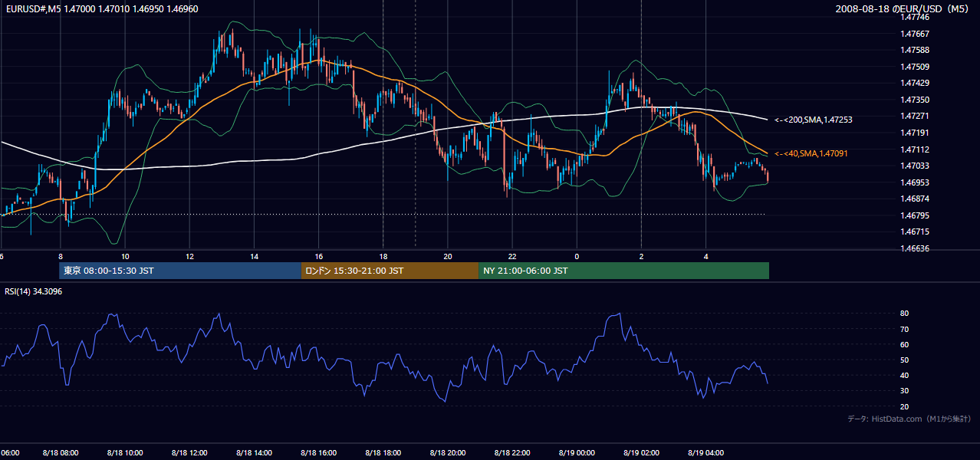This screenshot has height=460, width=980.
Task: Click the 8/18 16:00 bottom time label
Action: [318, 453]
